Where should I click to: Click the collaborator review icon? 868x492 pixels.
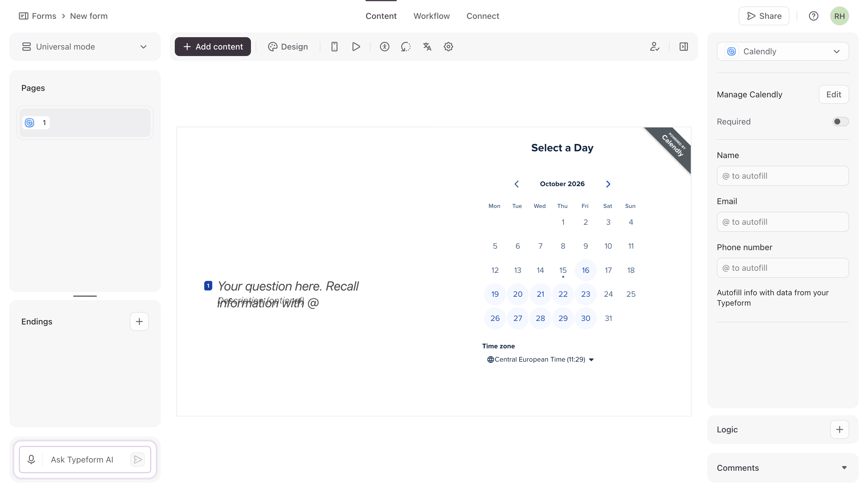pyautogui.click(x=655, y=47)
